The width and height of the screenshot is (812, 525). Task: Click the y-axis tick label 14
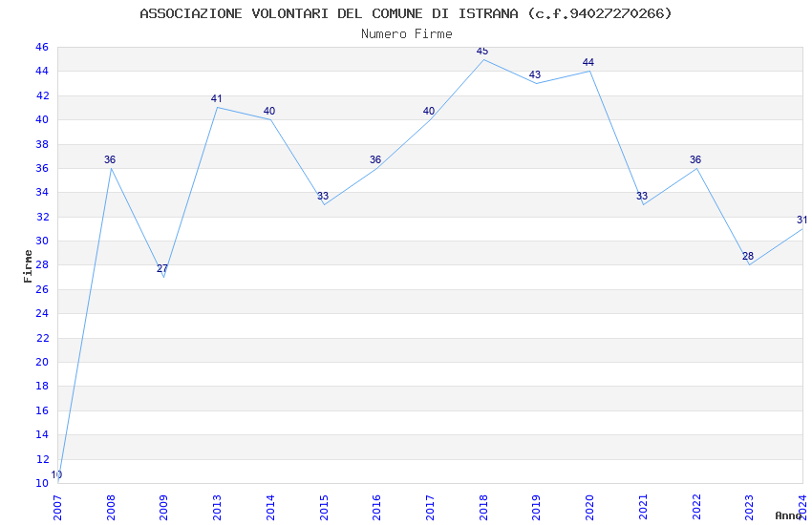[x=42, y=434]
